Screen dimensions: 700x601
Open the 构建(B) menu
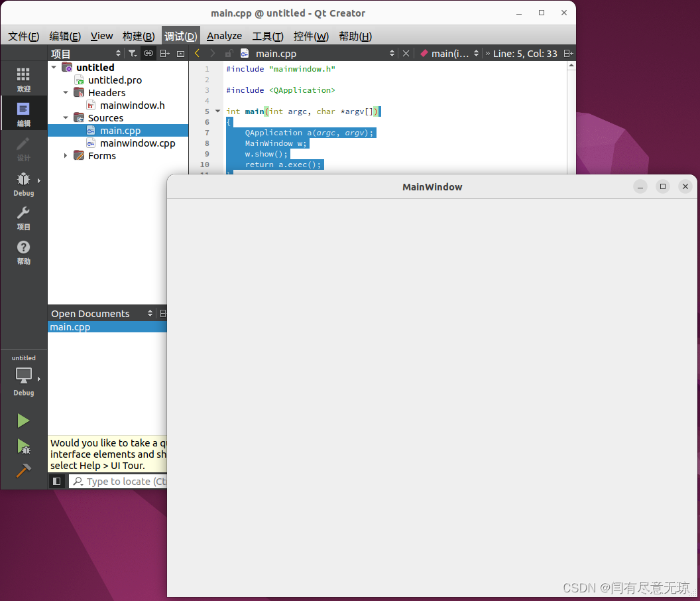139,36
